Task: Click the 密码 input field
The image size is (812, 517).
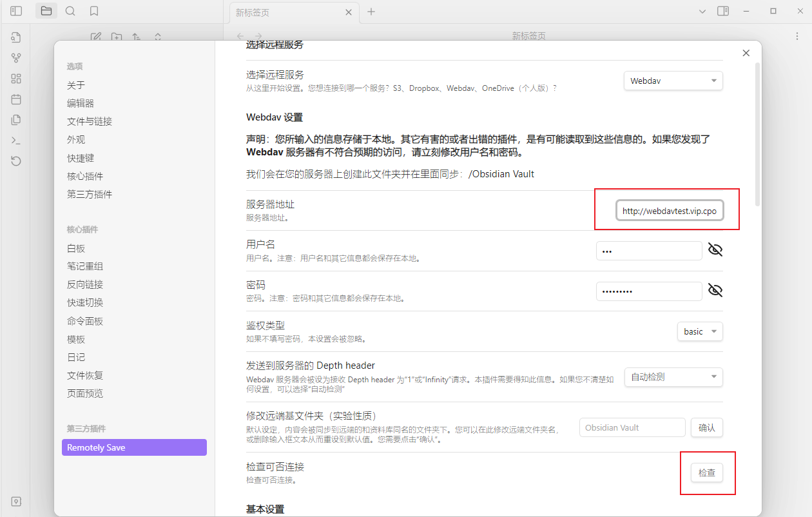Action: [x=649, y=291]
